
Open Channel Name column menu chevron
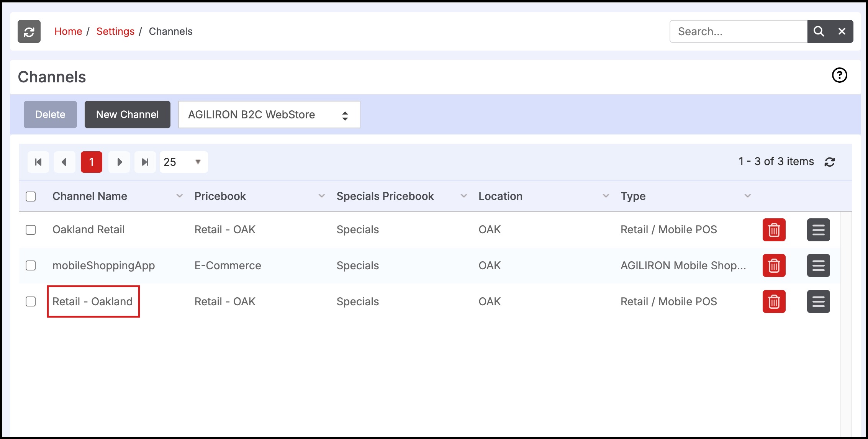coord(179,196)
